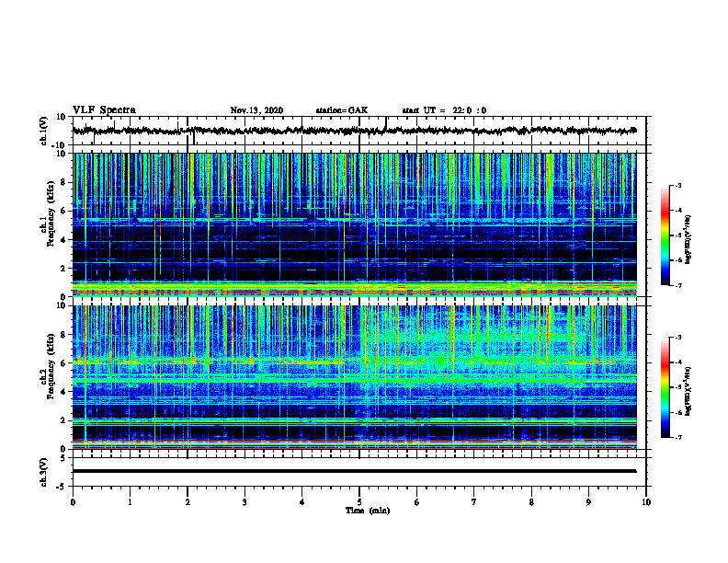Image resolution: width=728 pixels, height=563 pixels.
Task: Click the "10" tick on Time axis
Action: (646, 502)
